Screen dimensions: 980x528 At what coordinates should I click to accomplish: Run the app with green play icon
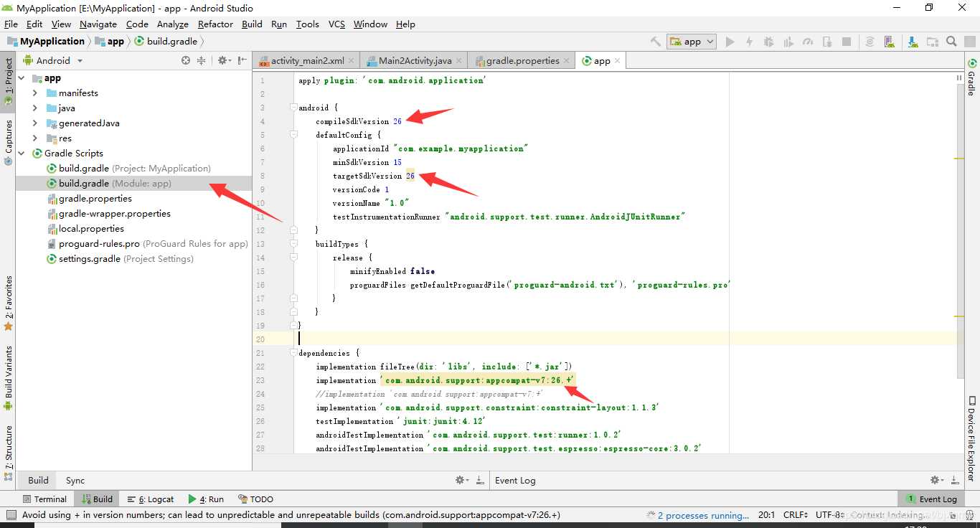tap(730, 42)
